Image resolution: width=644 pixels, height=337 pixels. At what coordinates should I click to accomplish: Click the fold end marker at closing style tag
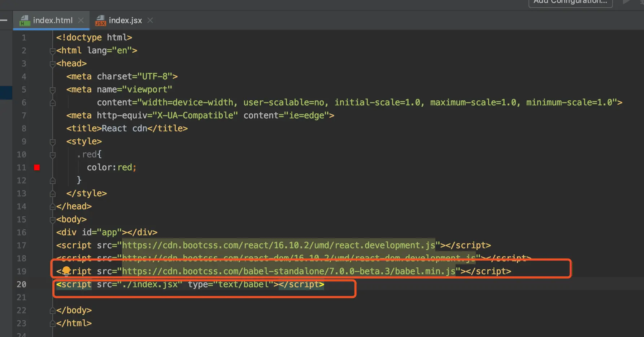click(53, 194)
